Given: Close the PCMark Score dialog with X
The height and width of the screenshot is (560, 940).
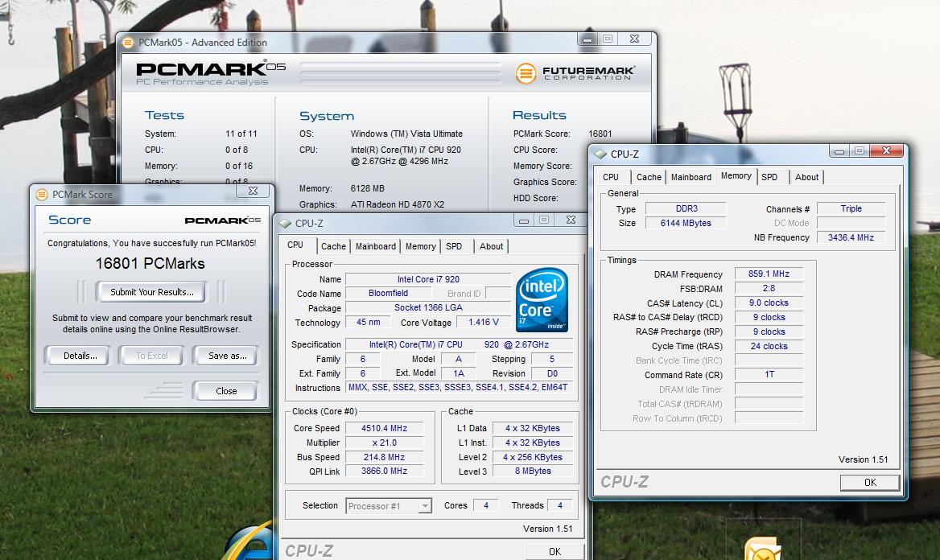Looking at the screenshot, I should click(x=253, y=191).
